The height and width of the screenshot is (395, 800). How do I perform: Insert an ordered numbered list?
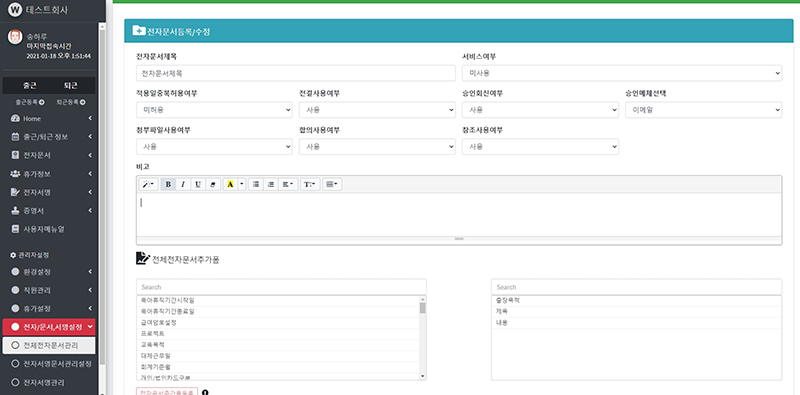tap(271, 184)
